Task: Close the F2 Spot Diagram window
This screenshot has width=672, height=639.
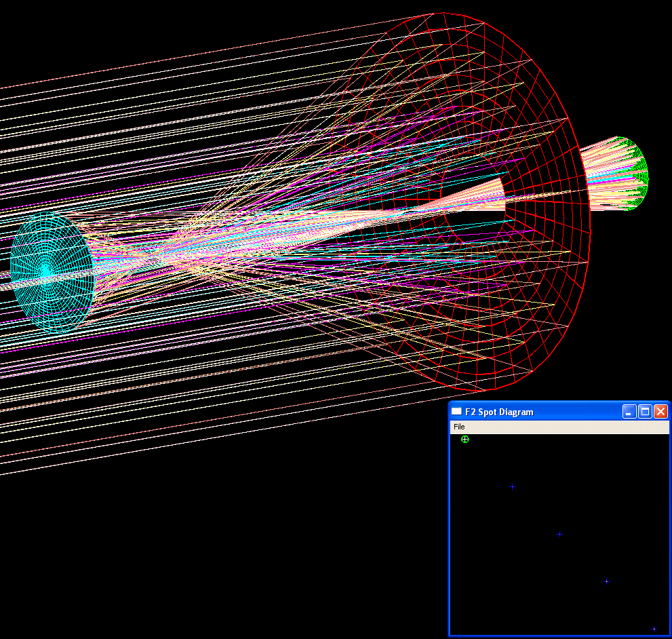Action: [661, 412]
